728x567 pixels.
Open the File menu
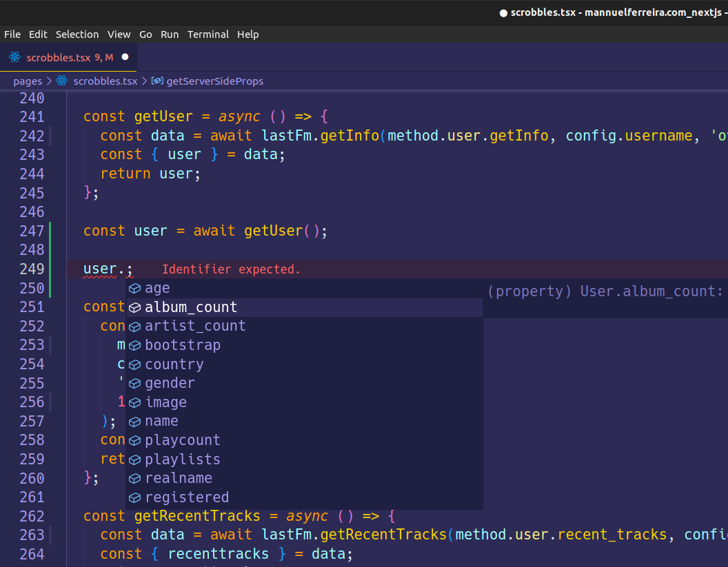click(x=12, y=34)
